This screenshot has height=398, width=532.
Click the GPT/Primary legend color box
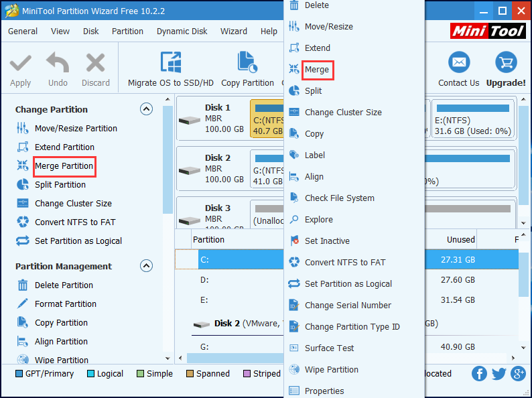pyautogui.click(x=19, y=374)
